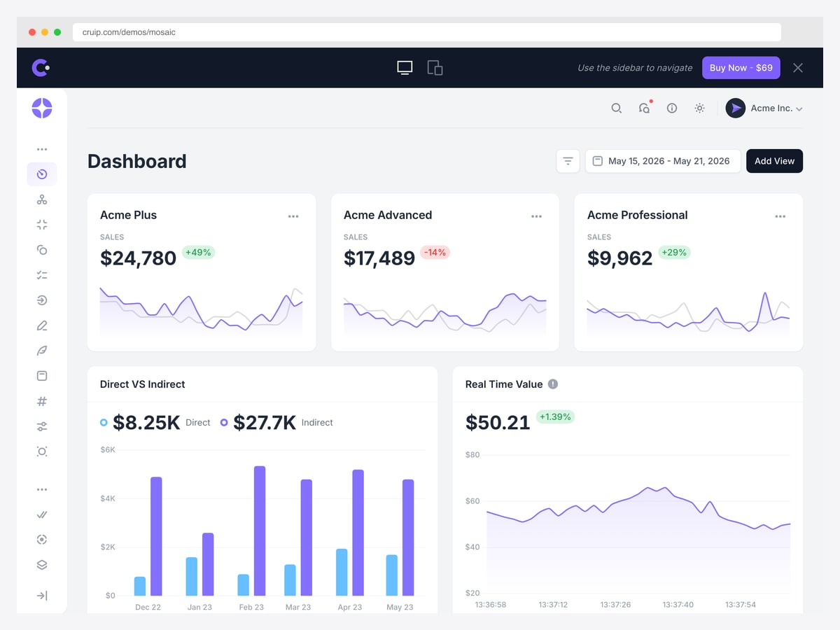Screen dimensions: 840x630
Task: Click the Acme Professional card title
Action: pos(638,215)
